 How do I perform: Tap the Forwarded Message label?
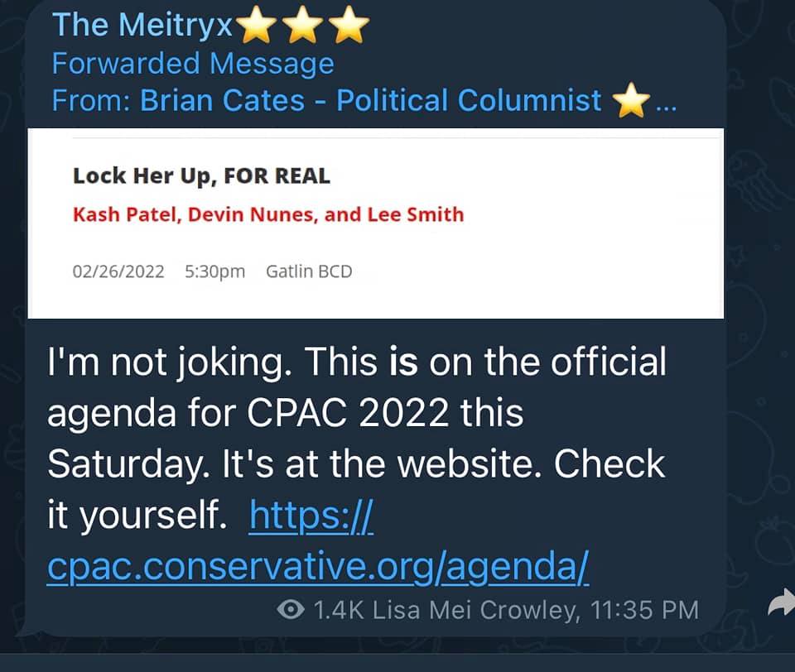(x=193, y=64)
